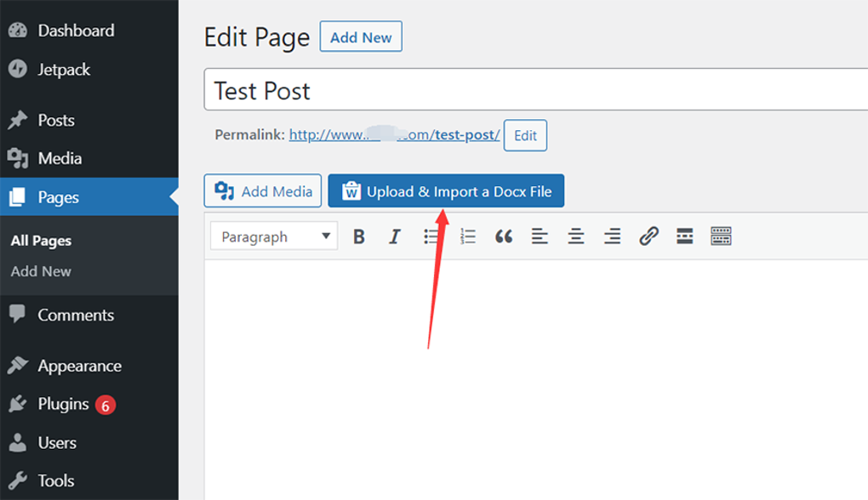
Task: Apply bold formatting in the editor toolbar
Action: coord(358,236)
